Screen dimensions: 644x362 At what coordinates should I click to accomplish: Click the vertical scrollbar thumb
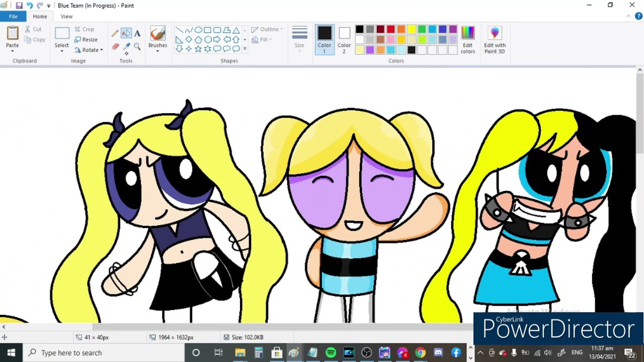(x=639, y=113)
